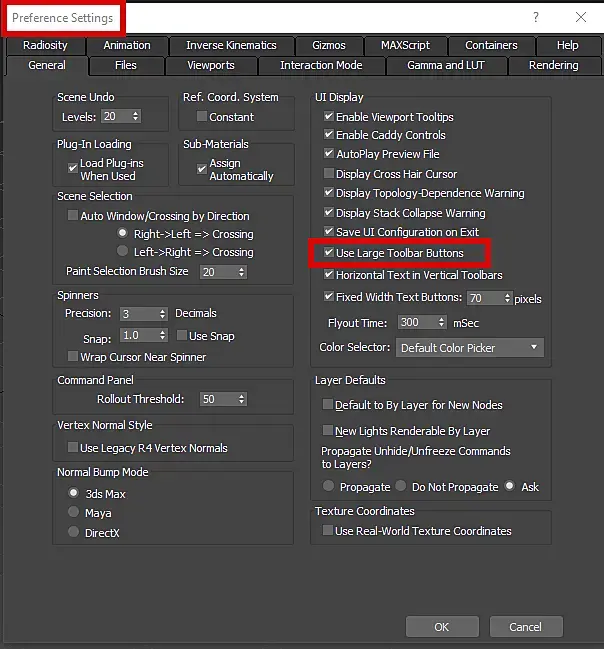Select the Do Not Propagate radio button
The width and height of the screenshot is (604, 649).
(x=400, y=486)
